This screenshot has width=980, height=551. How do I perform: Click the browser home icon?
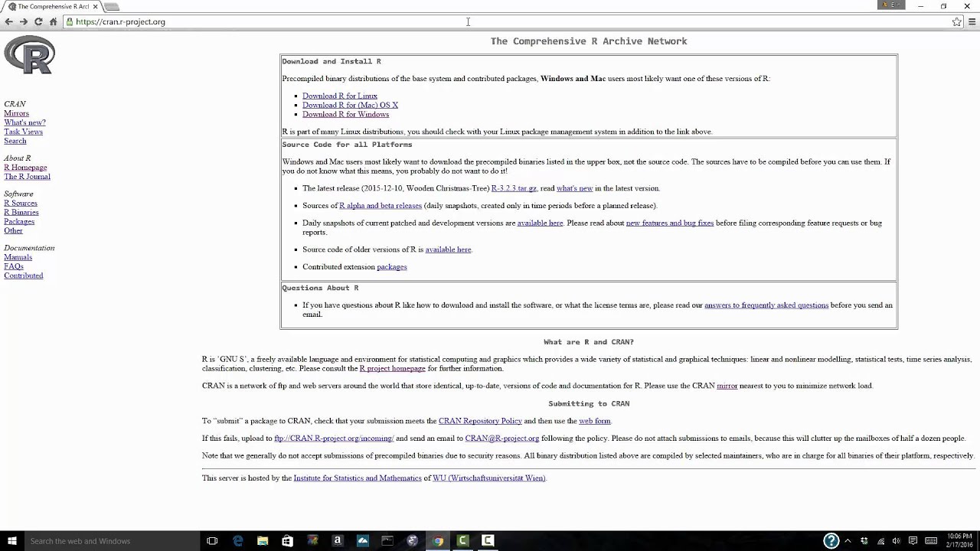pyautogui.click(x=53, y=21)
